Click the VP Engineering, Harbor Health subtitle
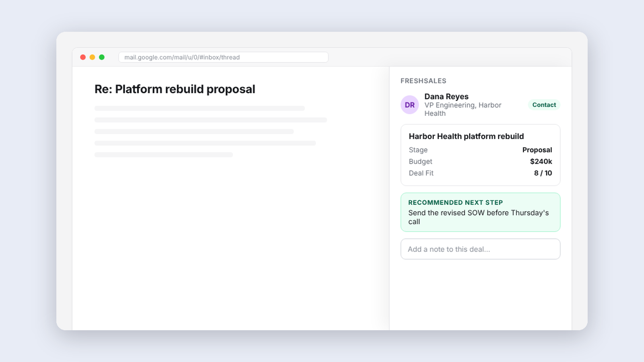 (463, 109)
